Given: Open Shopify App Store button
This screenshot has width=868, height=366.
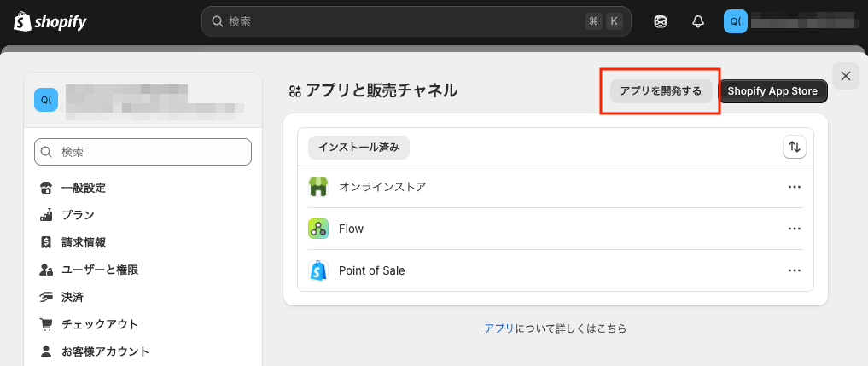Looking at the screenshot, I should tap(772, 91).
